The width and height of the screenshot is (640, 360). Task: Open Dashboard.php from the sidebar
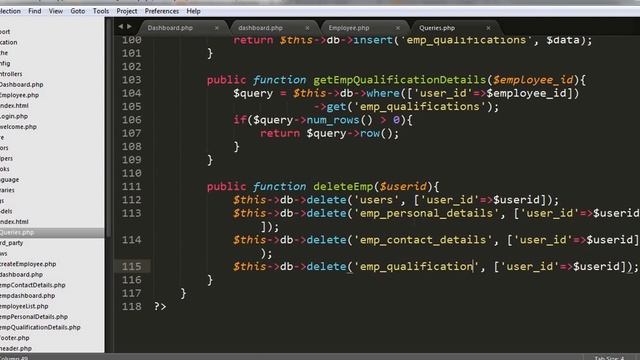pos(21,84)
